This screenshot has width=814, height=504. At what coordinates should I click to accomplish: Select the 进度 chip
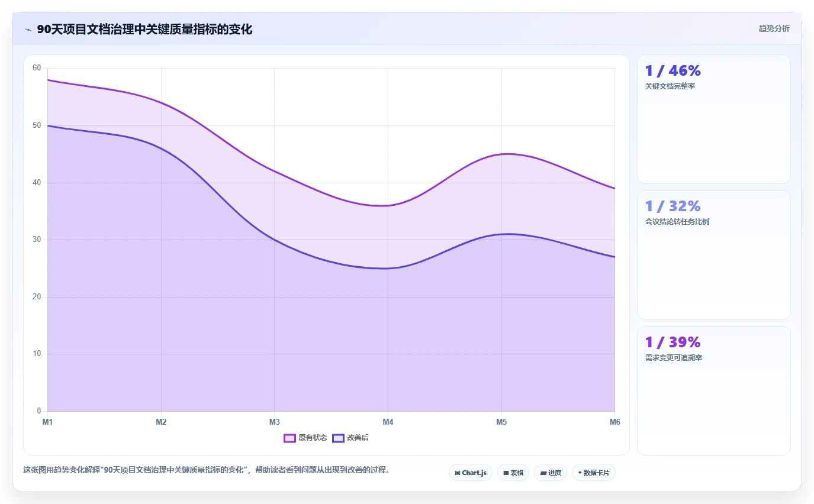[x=551, y=473]
